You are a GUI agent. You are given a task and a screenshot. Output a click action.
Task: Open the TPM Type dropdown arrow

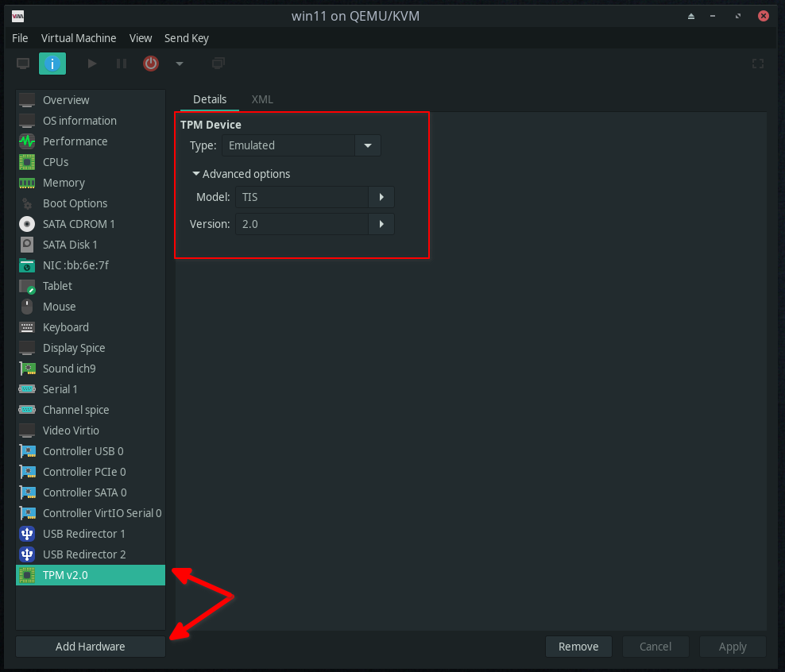coord(368,145)
